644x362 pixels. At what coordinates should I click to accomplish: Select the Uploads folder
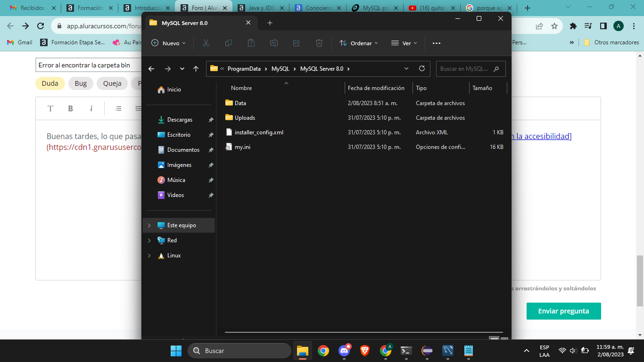click(245, 118)
